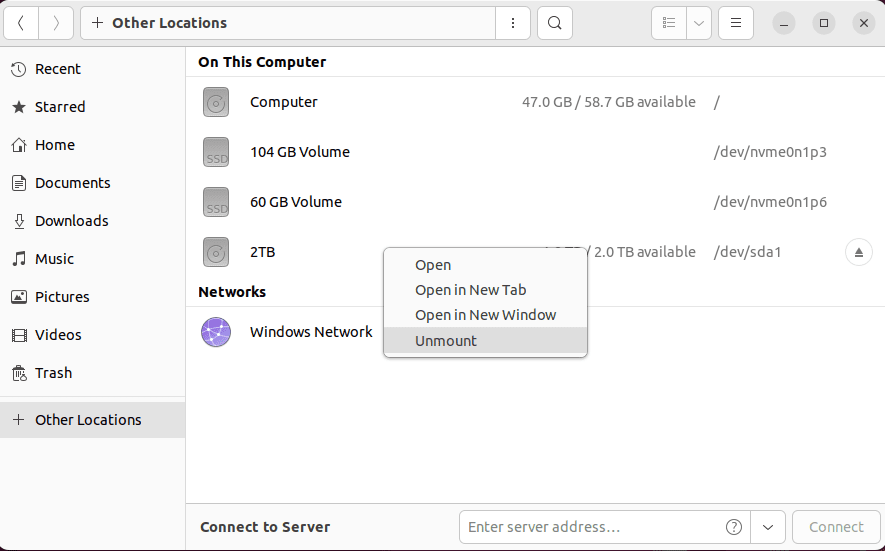Click the Windows Network globe icon
Viewport: 885px width, 551px height.
tap(216, 332)
